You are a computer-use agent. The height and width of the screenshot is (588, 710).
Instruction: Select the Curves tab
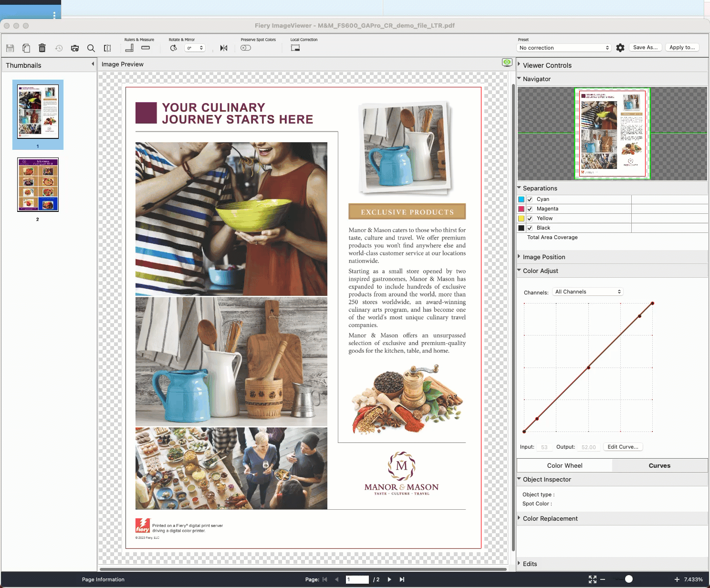pos(659,465)
